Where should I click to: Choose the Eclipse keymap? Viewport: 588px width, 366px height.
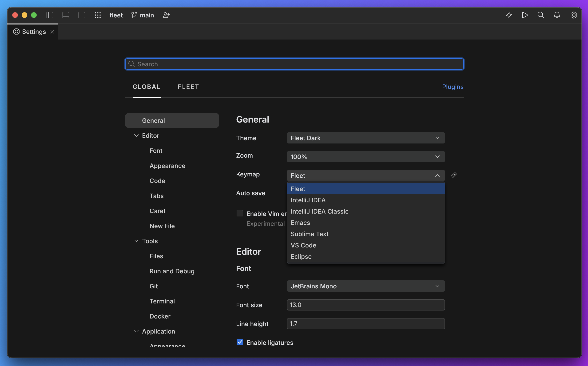366,256
